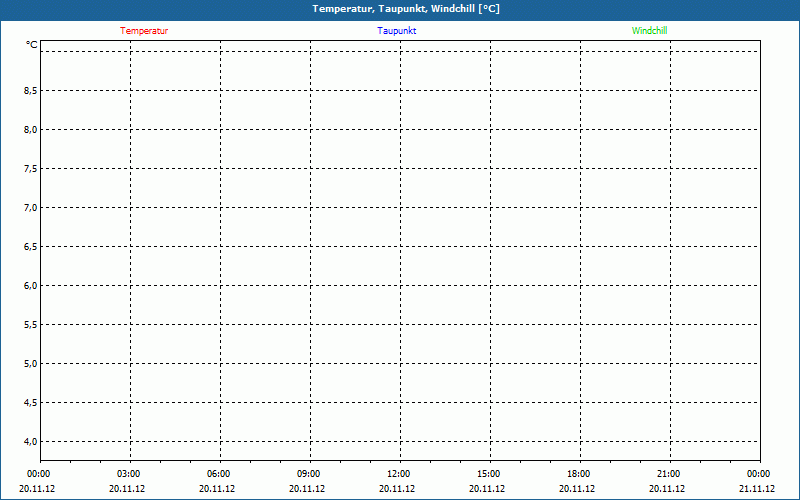Click the 18:00 time axis label
This screenshot has height=500, width=800.
tap(579, 474)
